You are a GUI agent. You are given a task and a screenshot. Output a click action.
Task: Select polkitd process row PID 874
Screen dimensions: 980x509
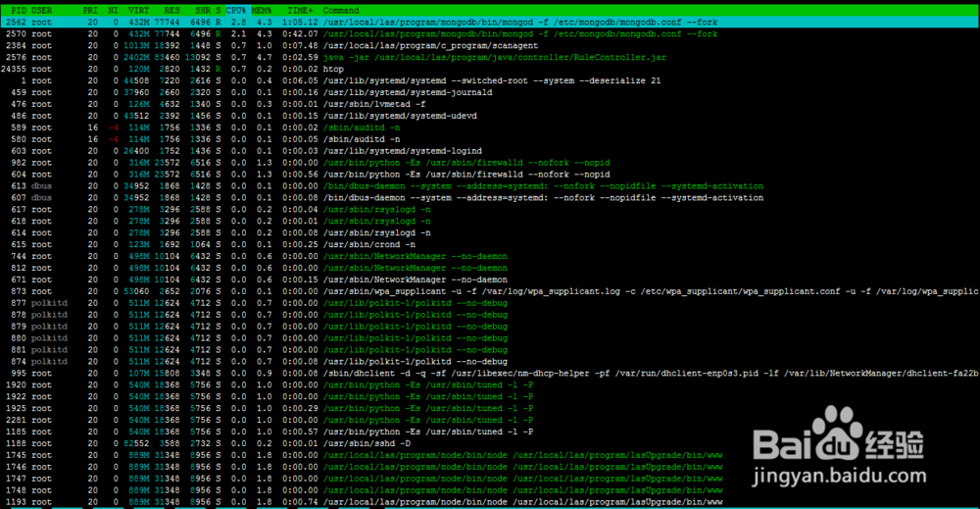pyautogui.click(x=490, y=362)
